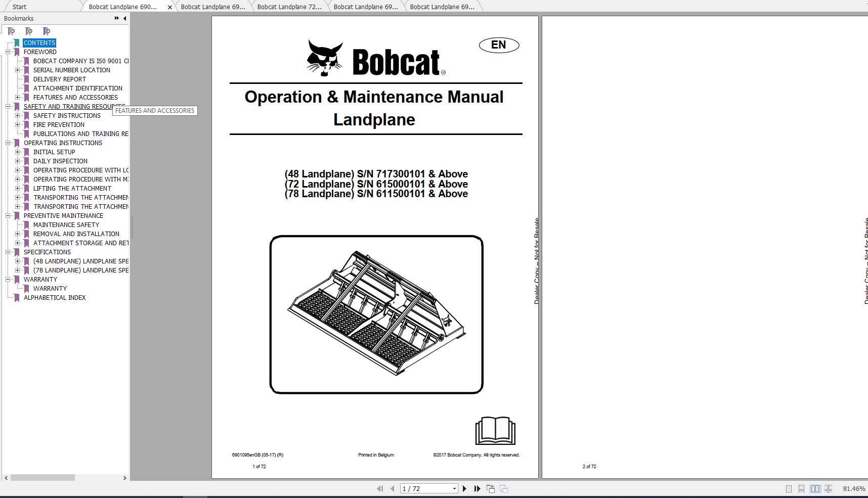This screenshot has width=868, height=498.
Task: Click the add new bookmark icon
Action: tap(29, 31)
